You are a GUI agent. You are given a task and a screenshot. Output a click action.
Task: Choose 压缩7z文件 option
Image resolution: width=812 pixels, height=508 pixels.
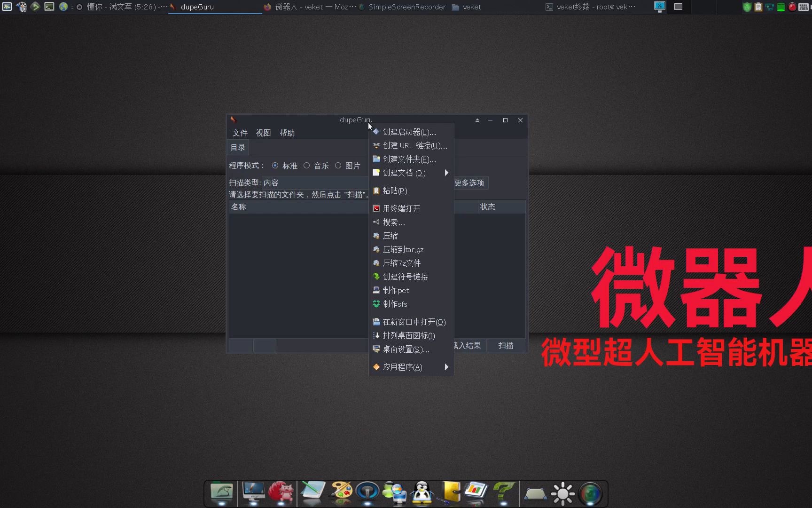[411, 263]
